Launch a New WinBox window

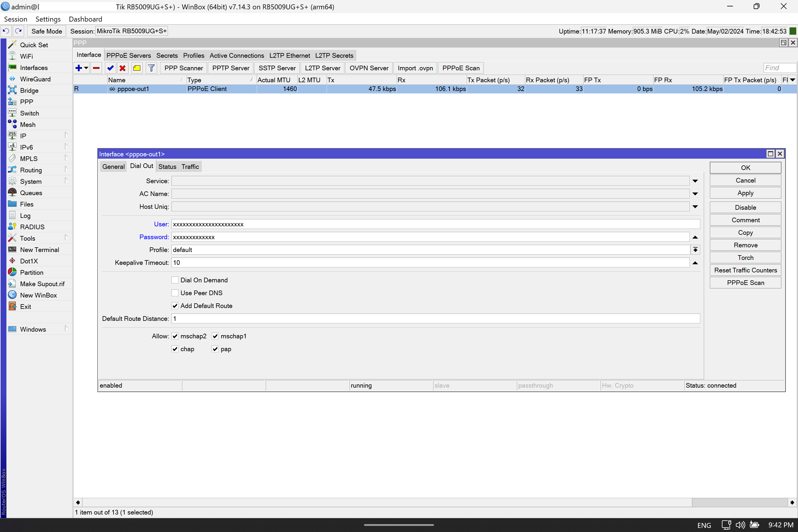tap(38, 295)
